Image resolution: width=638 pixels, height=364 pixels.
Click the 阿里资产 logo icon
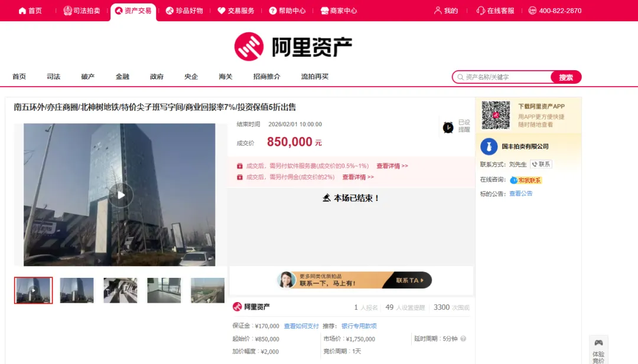249,47
